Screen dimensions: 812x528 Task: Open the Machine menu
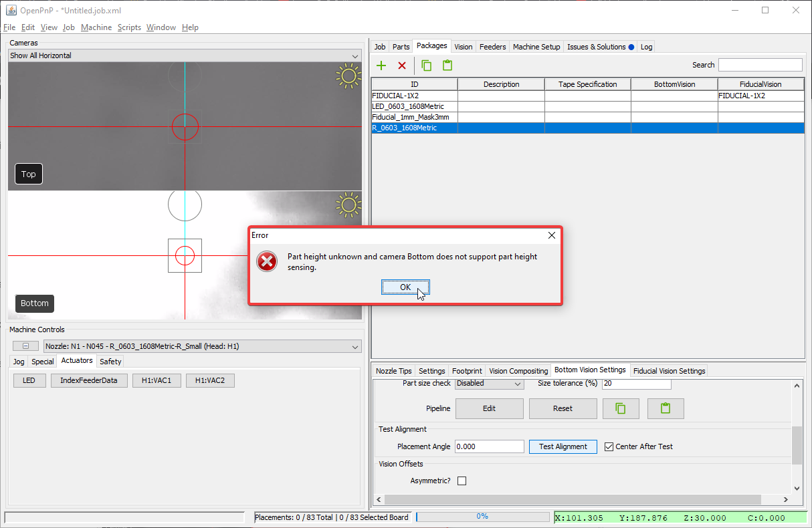pyautogui.click(x=96, y=27)
